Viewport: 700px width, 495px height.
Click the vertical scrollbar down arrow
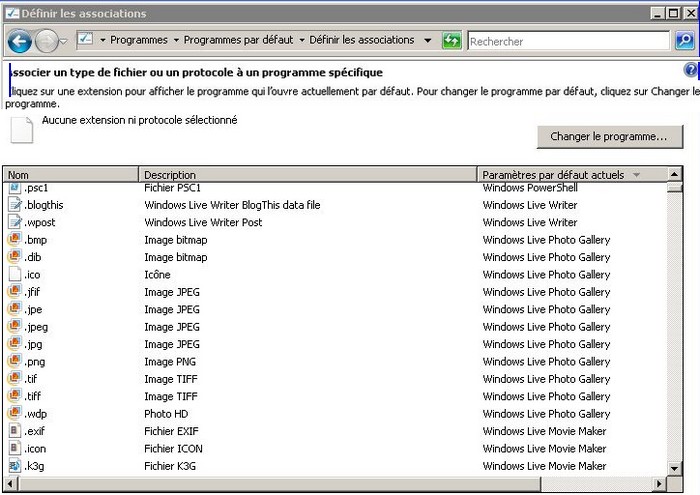tap(675, 469)
